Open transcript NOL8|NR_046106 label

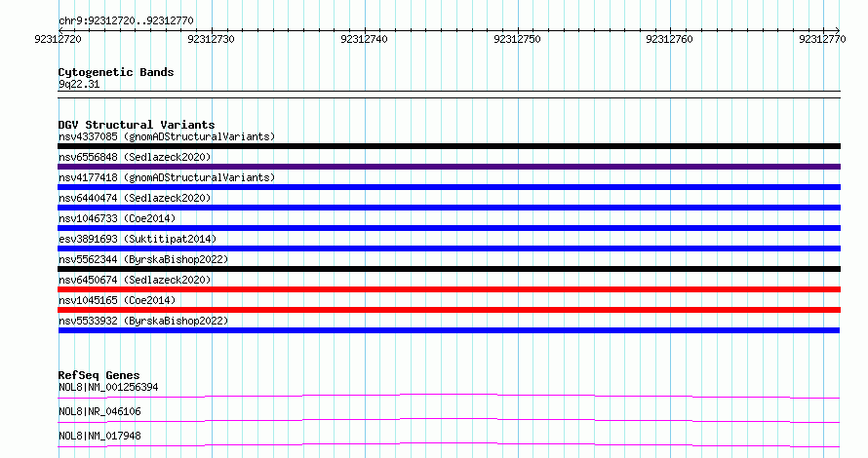click(x=99, y=411)
